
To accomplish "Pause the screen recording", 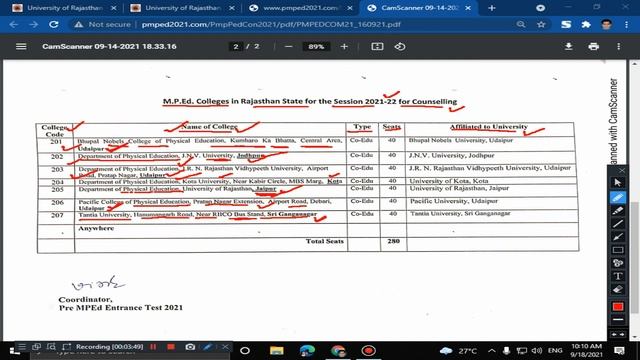I will (x=153, y=347).
